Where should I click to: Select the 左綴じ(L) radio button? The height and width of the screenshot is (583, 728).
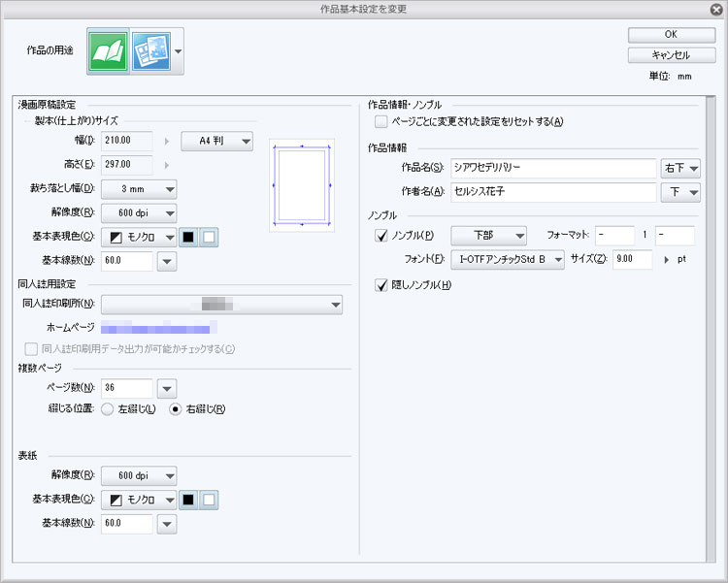tap(107, 409)
